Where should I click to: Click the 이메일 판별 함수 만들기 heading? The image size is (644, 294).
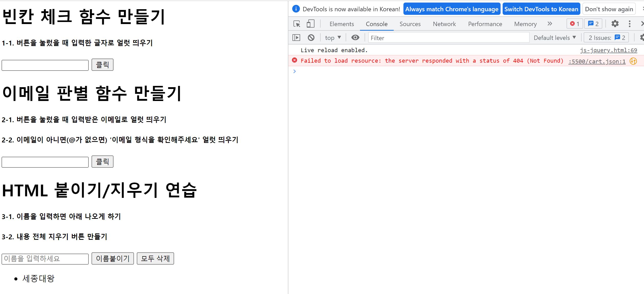click(92, 93)
